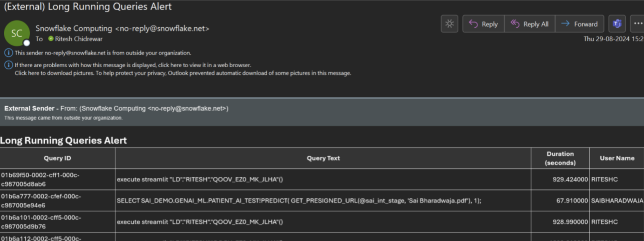Click duration value 928.990000

point(570,222)
